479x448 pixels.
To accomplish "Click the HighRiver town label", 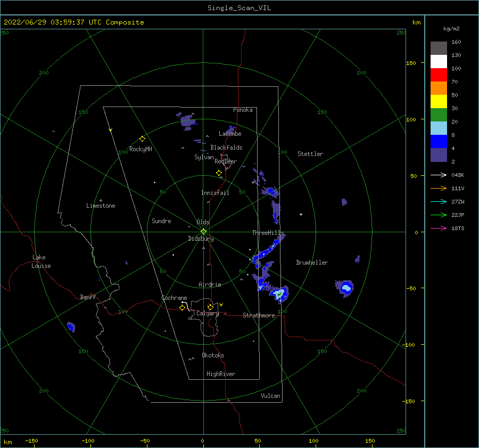I will point(221,374).
